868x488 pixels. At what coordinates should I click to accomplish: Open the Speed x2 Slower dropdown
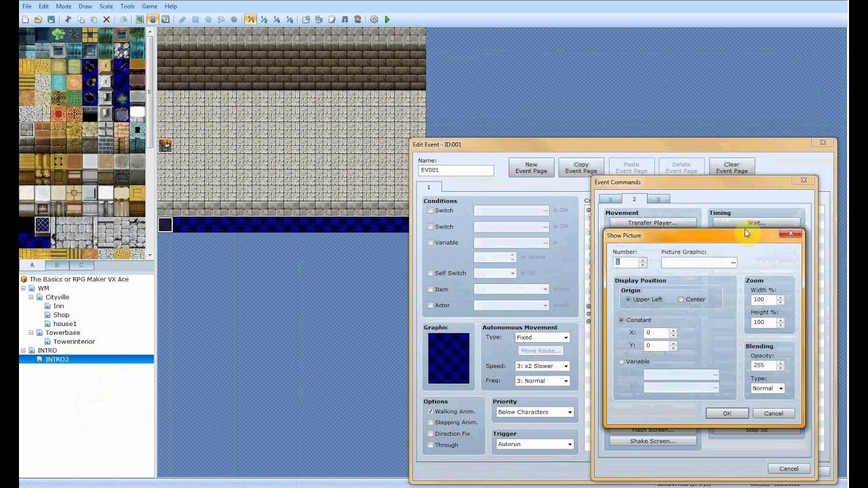[542, 366]
